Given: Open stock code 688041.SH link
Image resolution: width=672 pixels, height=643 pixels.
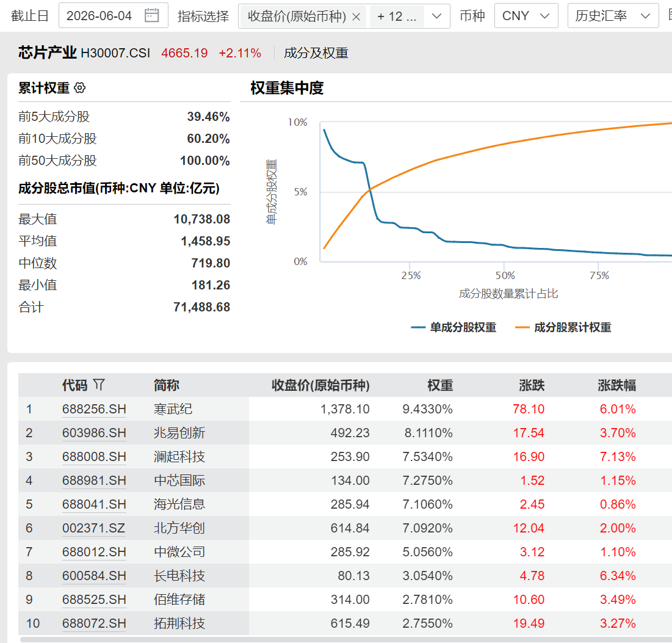Looking at the screenshot, I should tap(94, 504).
